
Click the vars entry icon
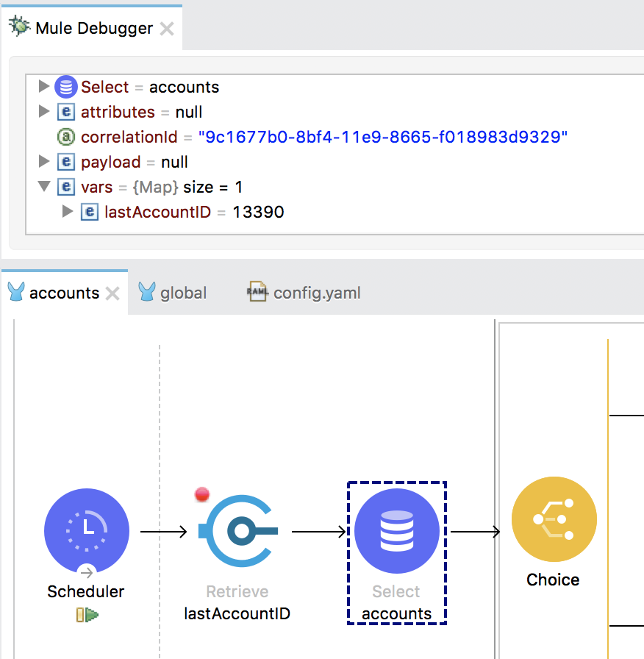click(x=66, y=187)
